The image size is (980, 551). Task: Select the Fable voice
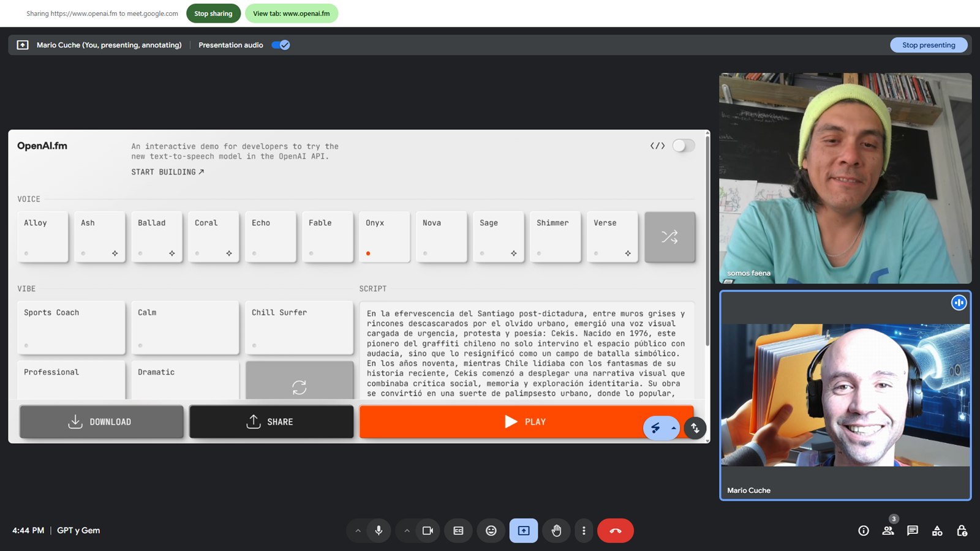328,237
